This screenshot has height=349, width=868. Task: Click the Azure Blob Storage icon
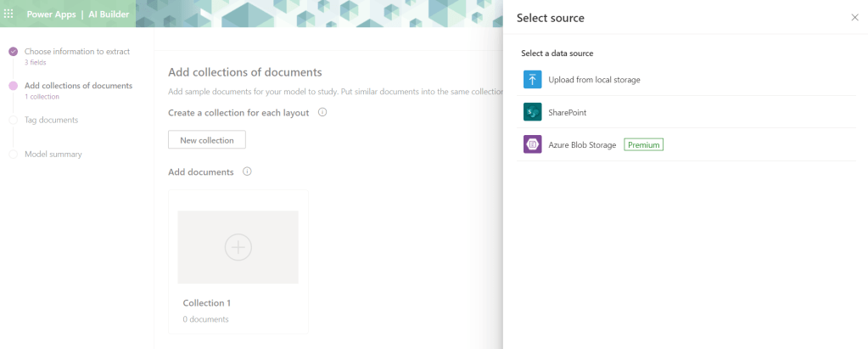pos(533,145)
